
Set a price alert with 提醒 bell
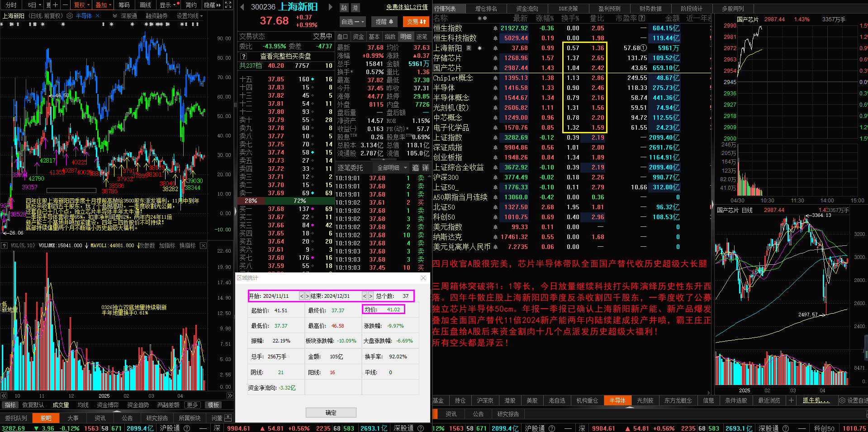(384, 21)
